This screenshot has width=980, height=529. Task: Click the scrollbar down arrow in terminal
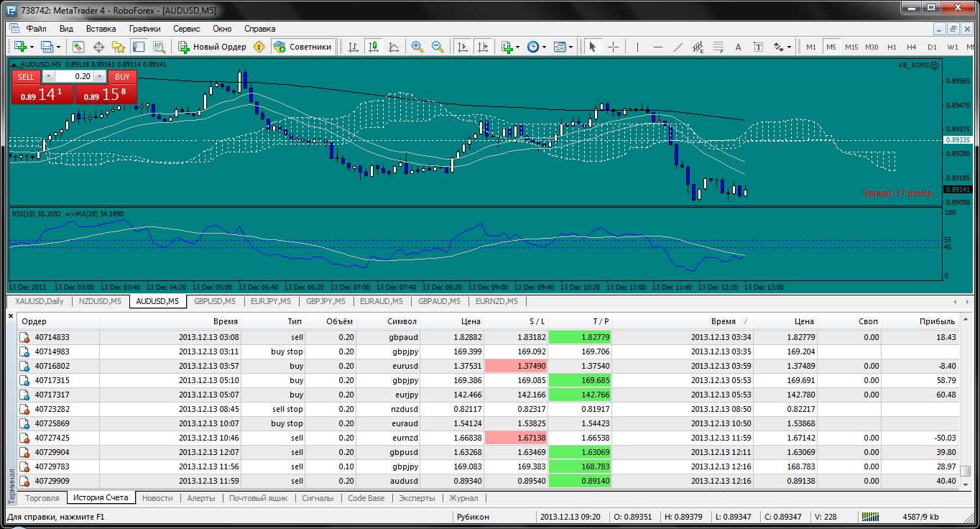click(966, 484)
